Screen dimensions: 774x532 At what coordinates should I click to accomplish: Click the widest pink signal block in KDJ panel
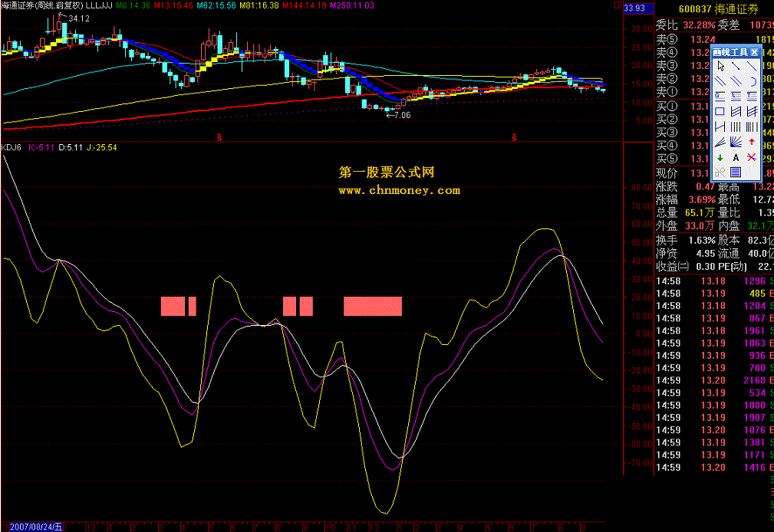[x=373, y=306]
